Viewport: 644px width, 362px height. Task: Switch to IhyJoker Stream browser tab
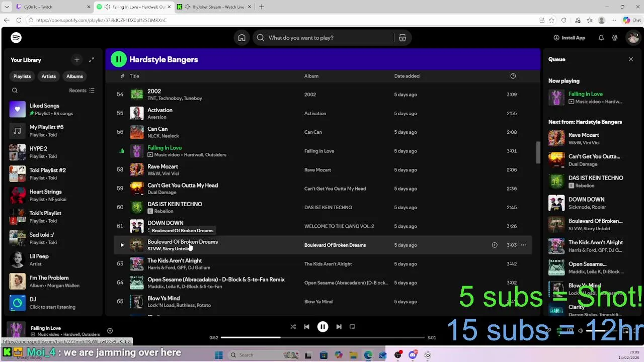click(214, 7)
